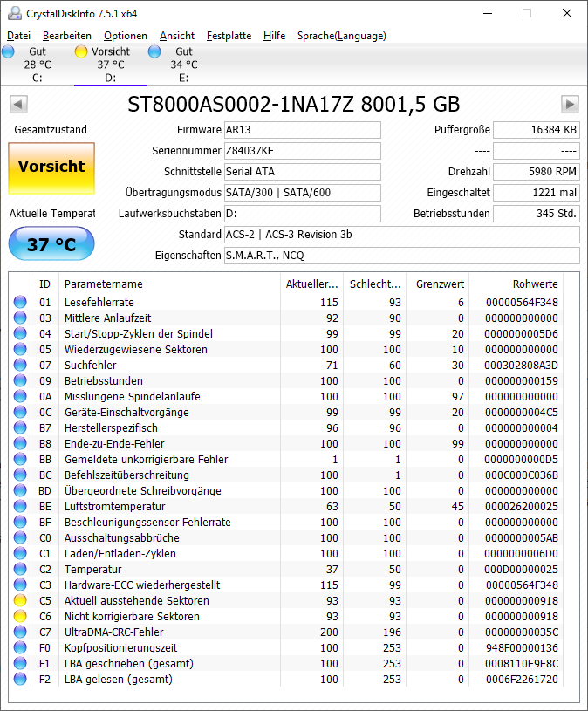Click the Drehzahl field 5980 RPM

click(537, 171)
